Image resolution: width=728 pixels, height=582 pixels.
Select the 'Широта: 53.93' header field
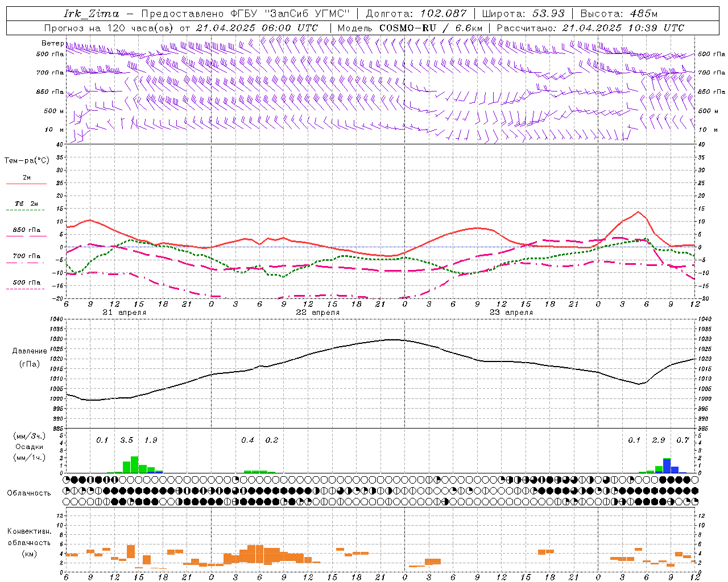523,14
